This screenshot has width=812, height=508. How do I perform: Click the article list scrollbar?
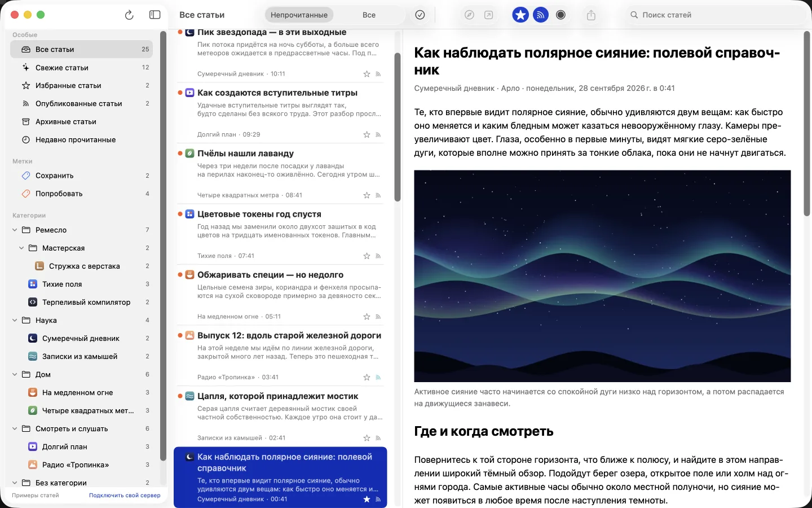tap(398, 127)
